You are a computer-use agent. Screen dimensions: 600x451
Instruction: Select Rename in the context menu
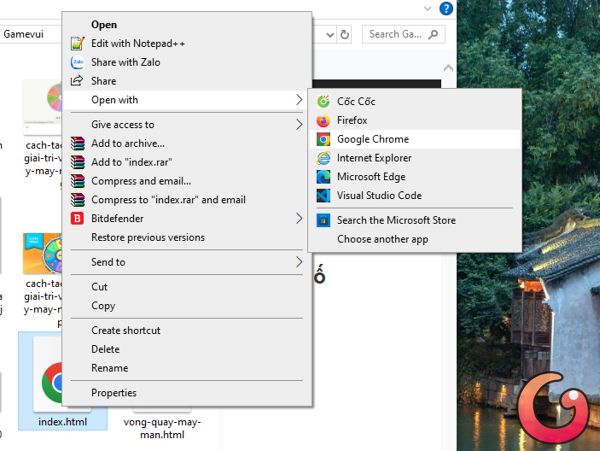(109, 368)
